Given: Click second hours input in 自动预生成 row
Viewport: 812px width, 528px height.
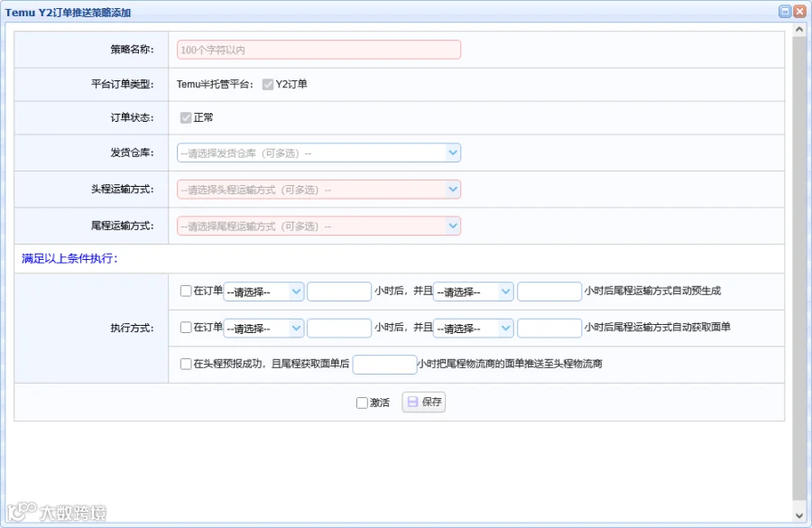Looking at the screenshot, I should coord(549,292).
